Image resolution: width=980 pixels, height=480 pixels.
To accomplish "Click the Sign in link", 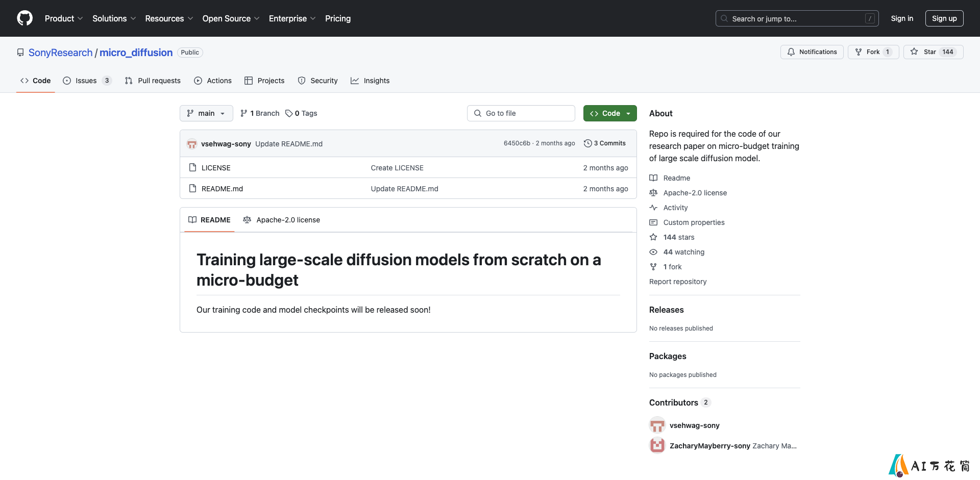I will click(902, 18).
